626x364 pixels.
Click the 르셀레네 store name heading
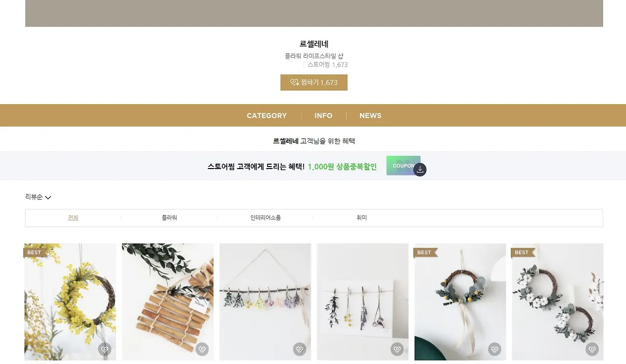pos(314,44)
